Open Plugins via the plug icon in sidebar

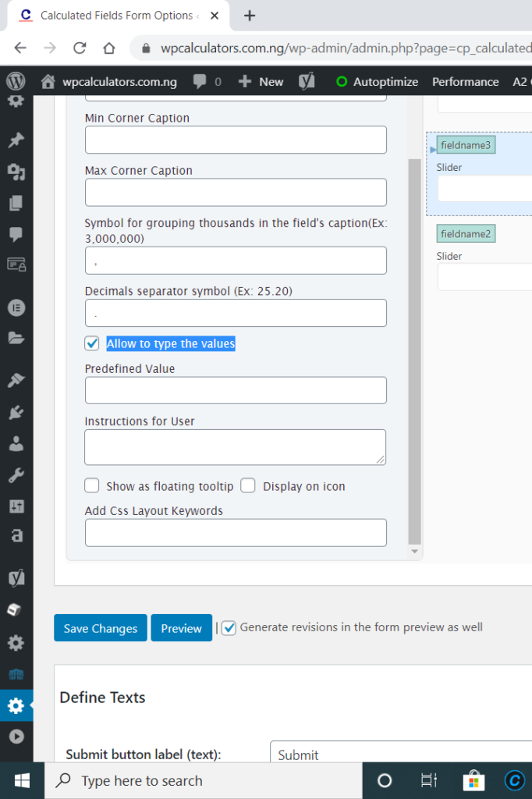point(16,412)
